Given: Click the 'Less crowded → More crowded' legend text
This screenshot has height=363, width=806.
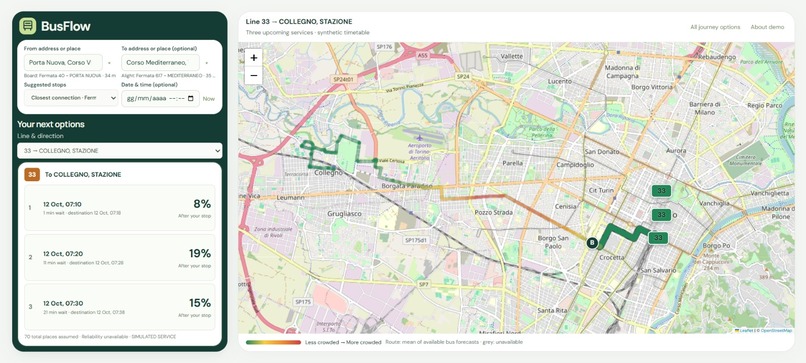Looking at the screenshot, I should [343, 342].
